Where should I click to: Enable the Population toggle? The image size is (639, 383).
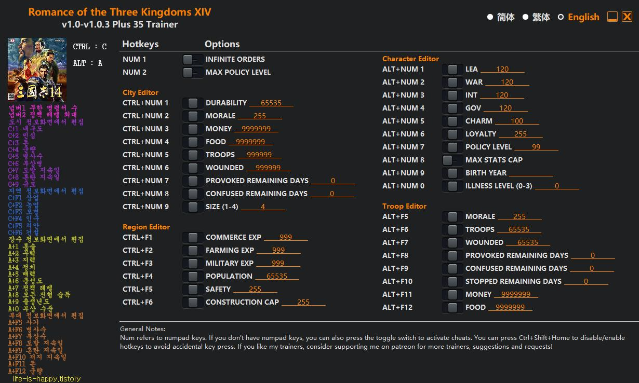click(x=192, y=276)
